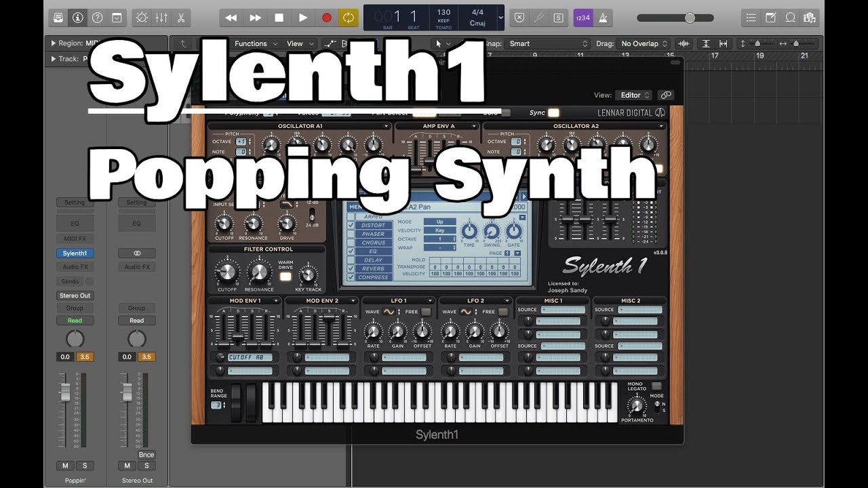Open the LCD display mode dropdown arrow
Viewport: 868px width, 488px height.
pyautogui.click(x=500, y=18)
